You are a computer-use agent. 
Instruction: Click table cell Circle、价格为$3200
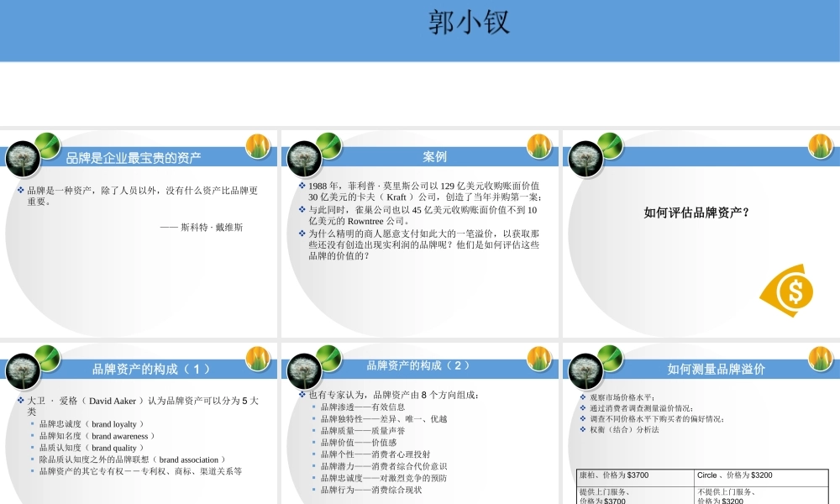(761, 478)
